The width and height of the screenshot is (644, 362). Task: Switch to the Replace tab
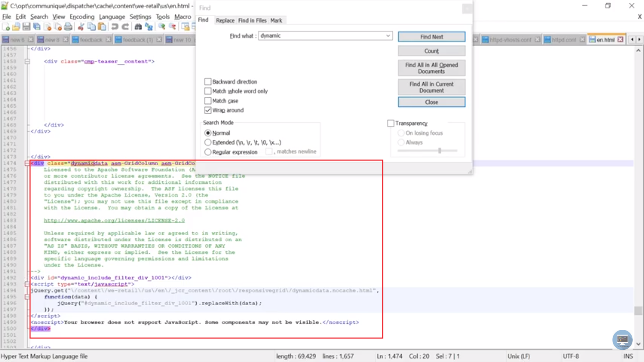pos(225,20)
